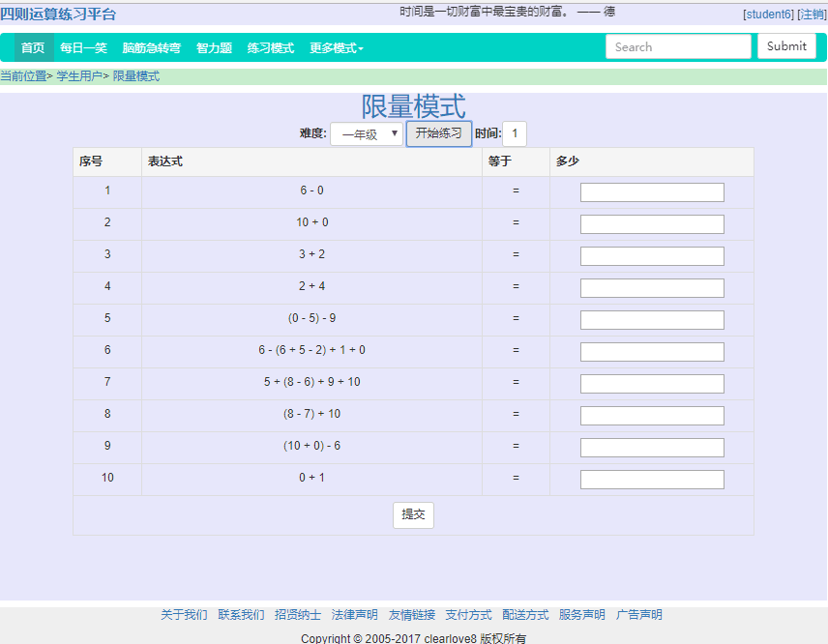The width and height of the screenshot is (828, 644).
Task: Click answer box for 2 + 4
Action: point(652,288)
